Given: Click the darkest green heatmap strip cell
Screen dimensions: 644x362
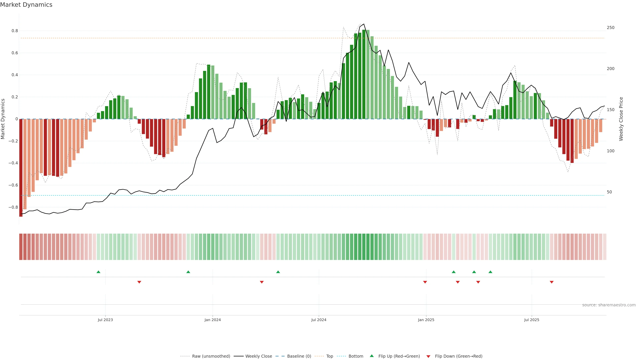Looking at the screenshot, I should point(364,247).
